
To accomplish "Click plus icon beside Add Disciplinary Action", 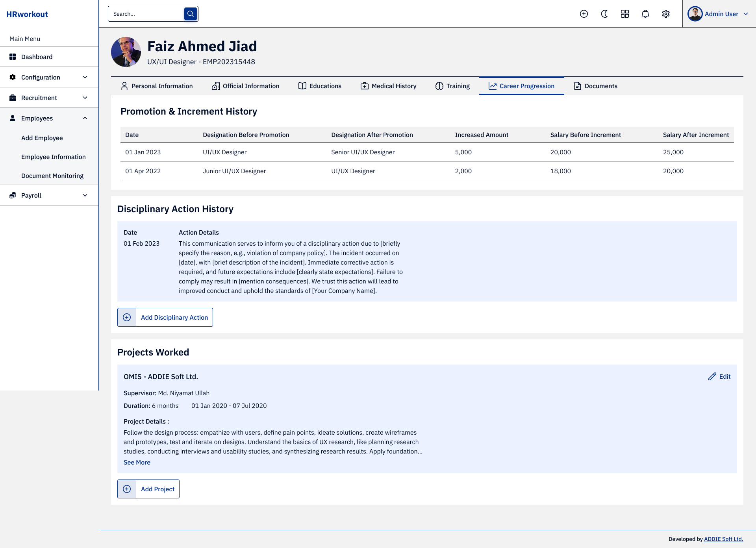I will [127, 317].
